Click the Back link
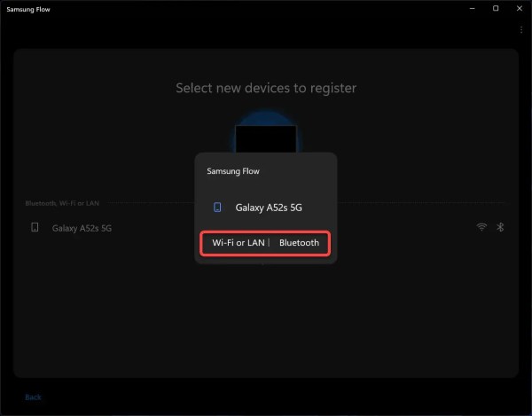The width and height of the screenshot is (532, 416). click(33, 397)
